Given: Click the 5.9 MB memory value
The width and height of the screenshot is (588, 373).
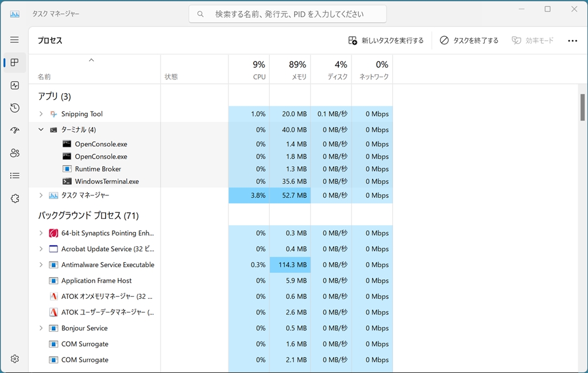Looking at the screenshot, I should pyautogui.click(x=296, y=280).
